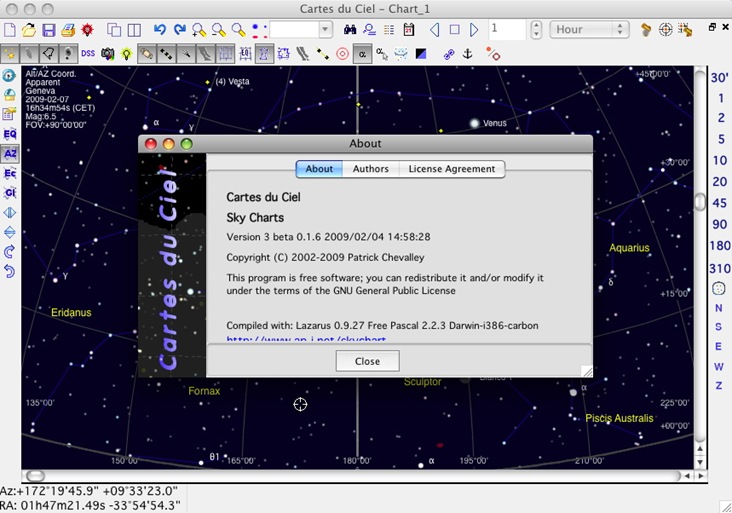Toggle display of deep sky objects

coord(29,54)
